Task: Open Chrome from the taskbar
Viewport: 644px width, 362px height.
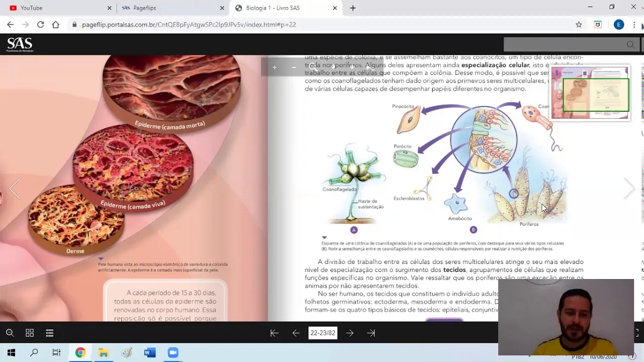Action: (x=80, y=353)
